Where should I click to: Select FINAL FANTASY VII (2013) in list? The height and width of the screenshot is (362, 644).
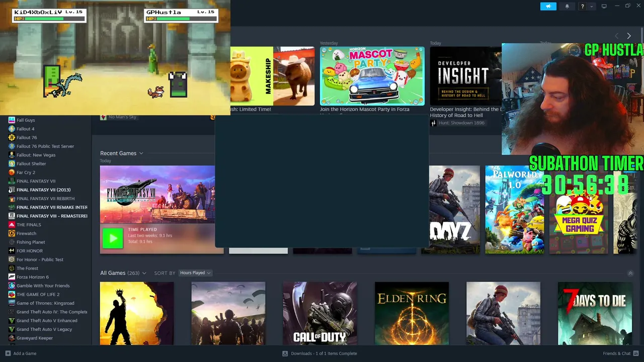click(43, 190)
